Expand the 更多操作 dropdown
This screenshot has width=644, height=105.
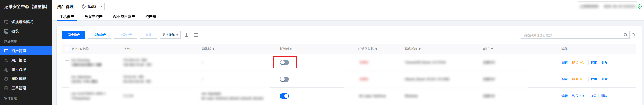click(x=170, y=35)
